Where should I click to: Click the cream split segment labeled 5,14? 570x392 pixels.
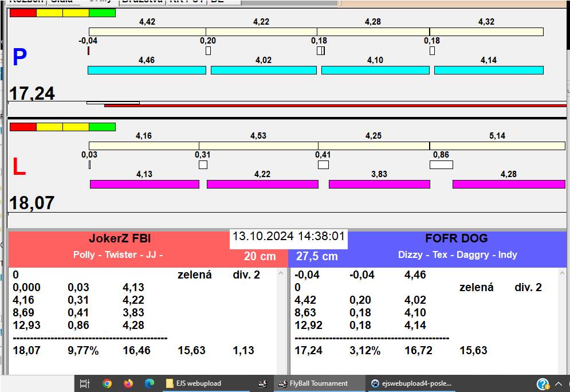click(497, 146)
